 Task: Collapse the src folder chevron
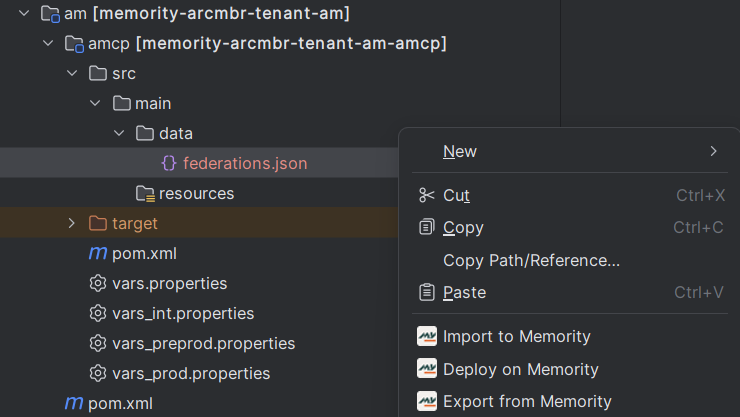[x=71, y=73]
